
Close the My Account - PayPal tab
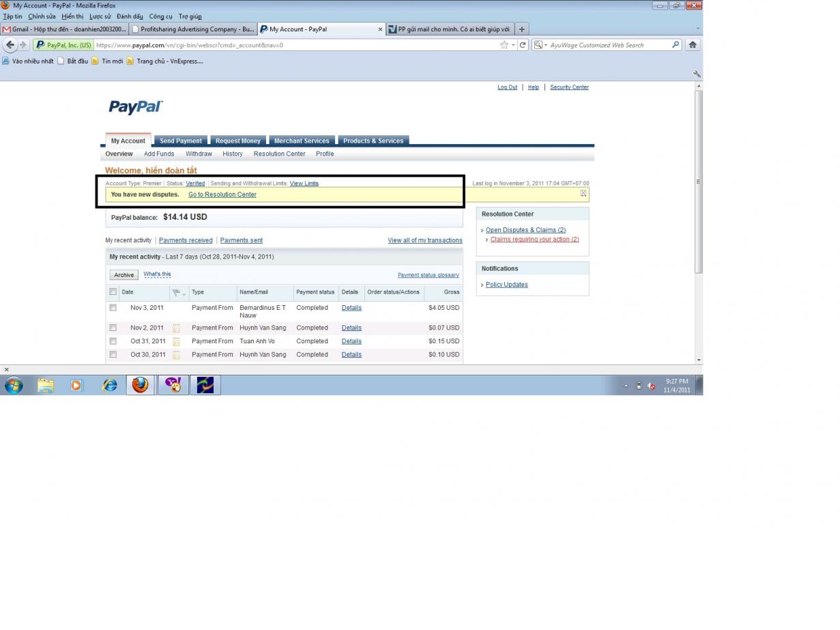pos(380,29)
